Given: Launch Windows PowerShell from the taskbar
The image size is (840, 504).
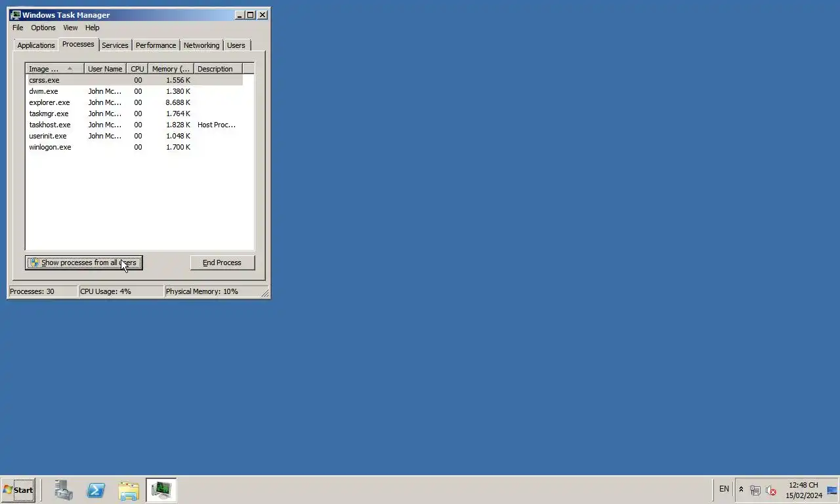Looking at the screenshot, I should [96, 490].
